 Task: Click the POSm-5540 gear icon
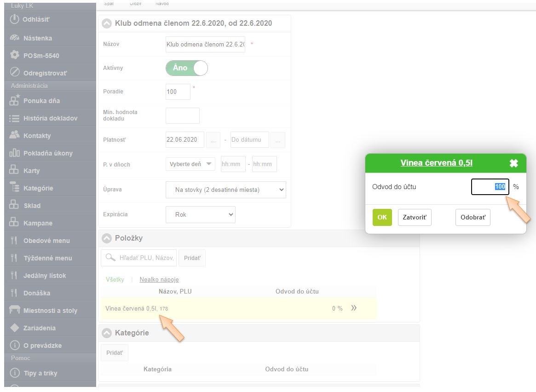pyautogui.click(x=15, y=55)
